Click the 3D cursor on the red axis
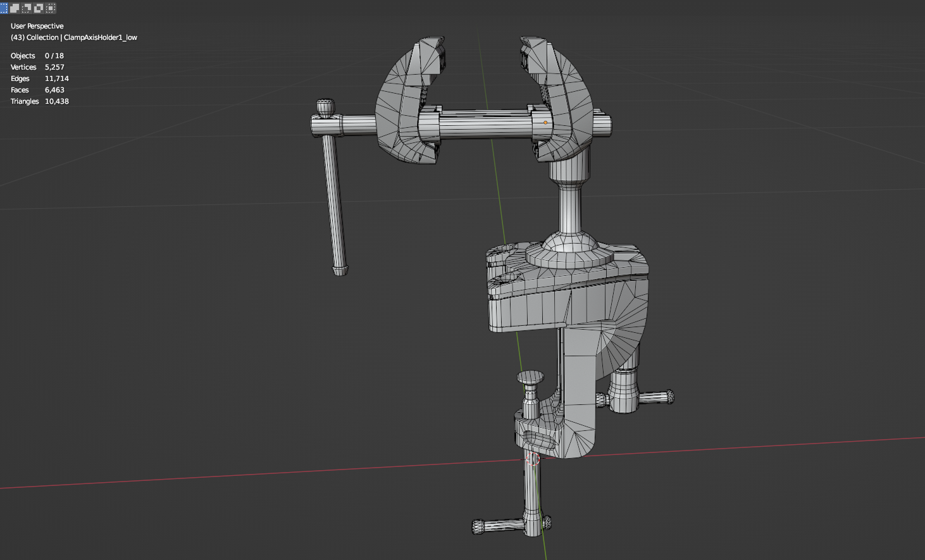 pos(533,459)
